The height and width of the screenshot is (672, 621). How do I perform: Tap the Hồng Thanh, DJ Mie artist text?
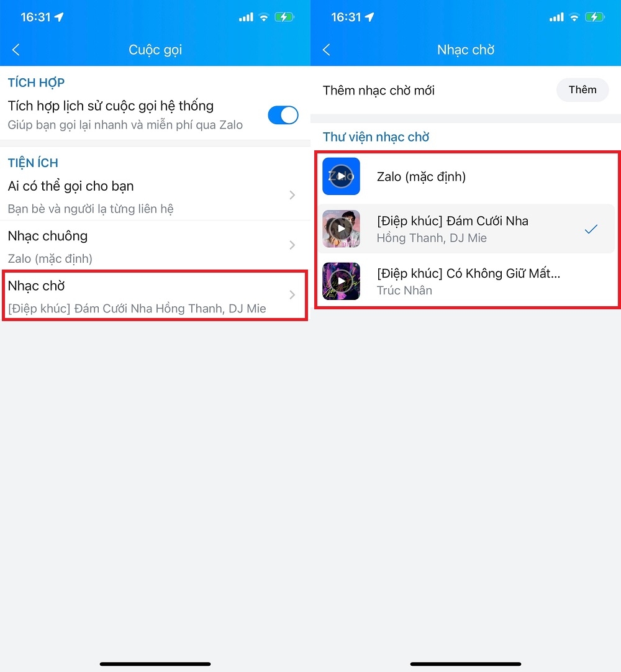[432, 238]
